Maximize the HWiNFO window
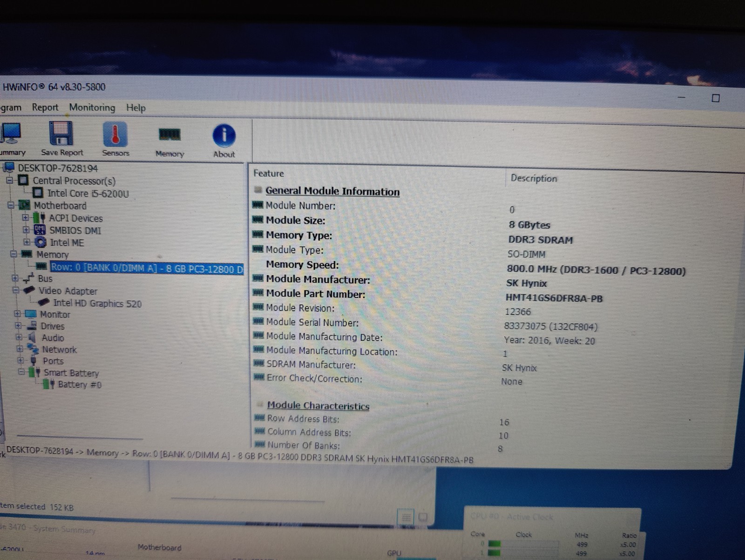The height and width of the screenshot is (560, 745). tap(716, 98)
